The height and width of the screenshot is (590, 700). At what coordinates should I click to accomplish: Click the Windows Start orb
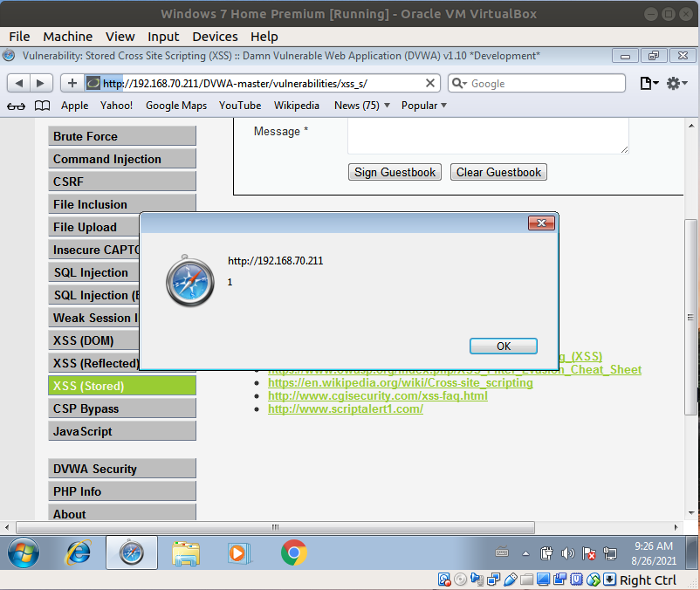pos(24,552)
